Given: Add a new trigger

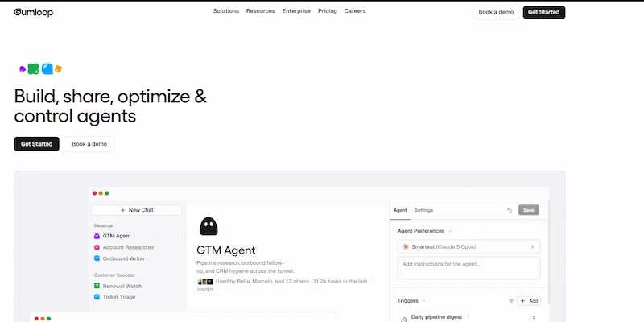Looking at the screenshot, I should (529, 300).
